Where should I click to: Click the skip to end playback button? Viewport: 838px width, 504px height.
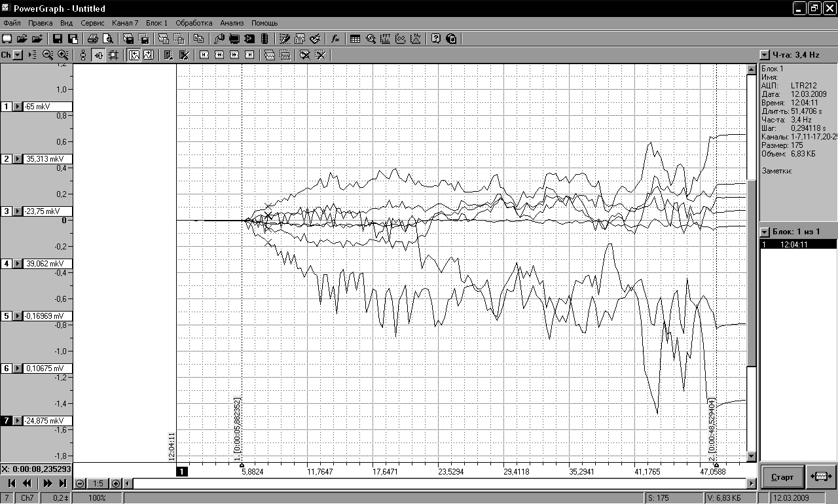pos(63,483)
